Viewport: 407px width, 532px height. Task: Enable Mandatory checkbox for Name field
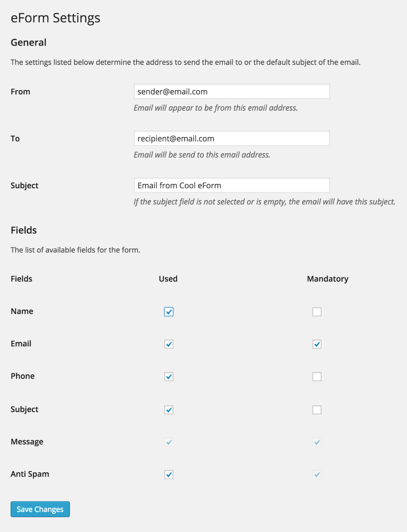pyautogui.click(x=317, y=312)
